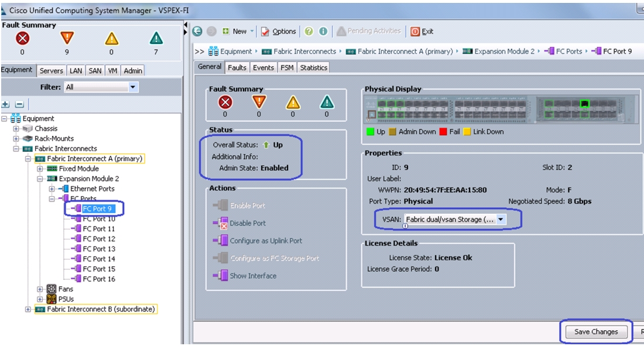Select FC Port 15 in the tree
This screenshot has height=363, width=644.
[98, 269]
